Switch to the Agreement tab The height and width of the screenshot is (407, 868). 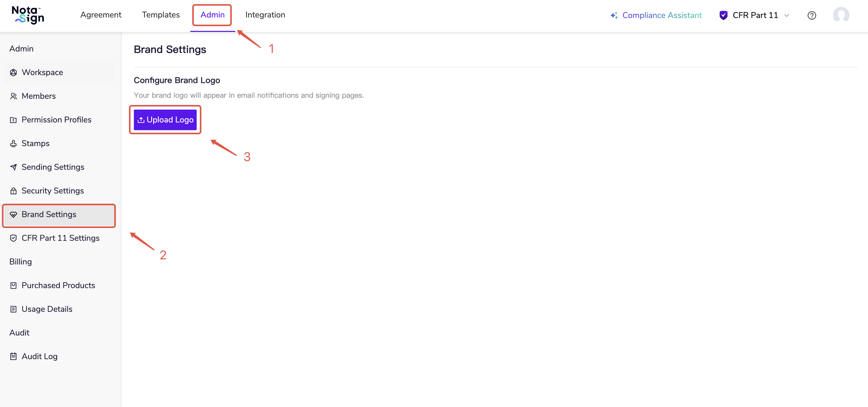101,15
